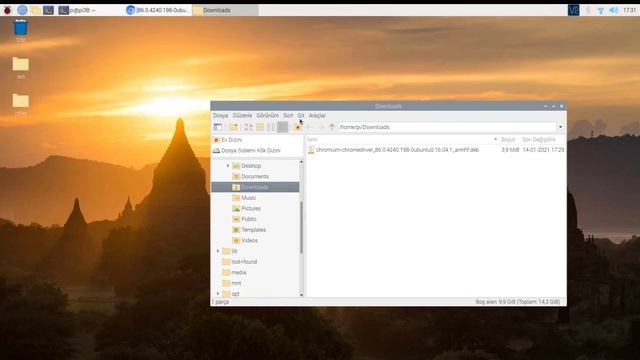The image size is (640, 360).
Task: Select Ev Dizini in places
Action: pyautogui.click(x=257, y=140)
